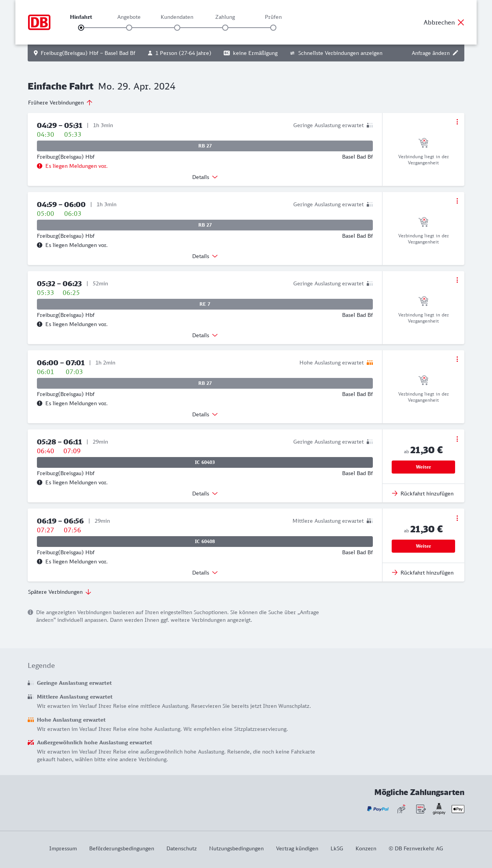Image resolution: width=492 pixels, height=868 pixels.
Task: Select the Zahlung step circle
Action: tap(225, 28)
